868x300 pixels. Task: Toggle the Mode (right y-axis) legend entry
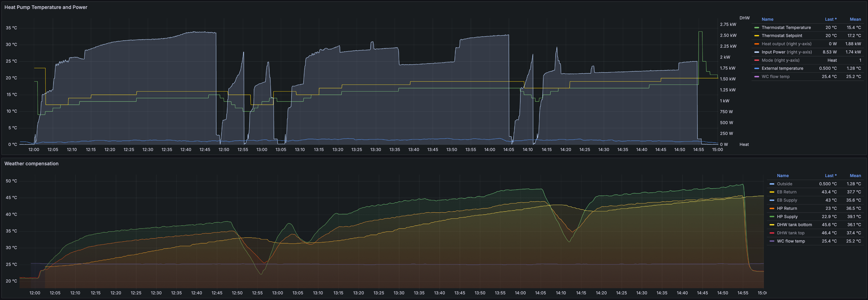[780, 60]
